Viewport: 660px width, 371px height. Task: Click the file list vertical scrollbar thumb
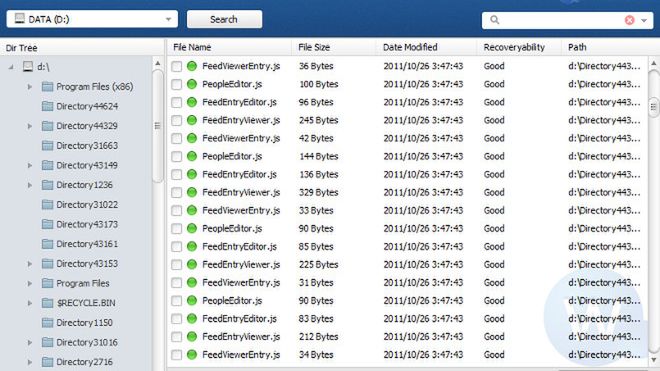tap(653, 107)
